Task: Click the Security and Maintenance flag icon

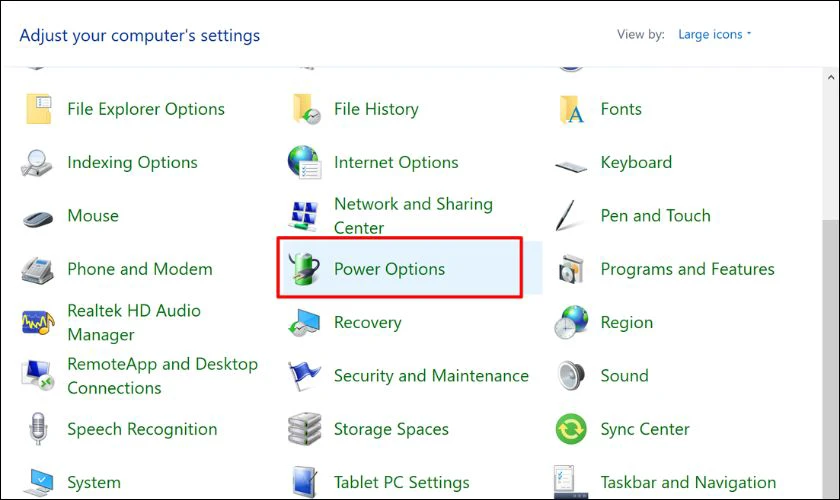Action: pos(303,376)
